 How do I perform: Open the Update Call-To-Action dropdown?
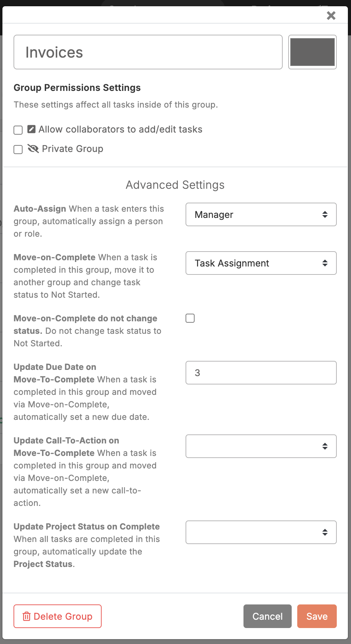[x=261, y=446]
